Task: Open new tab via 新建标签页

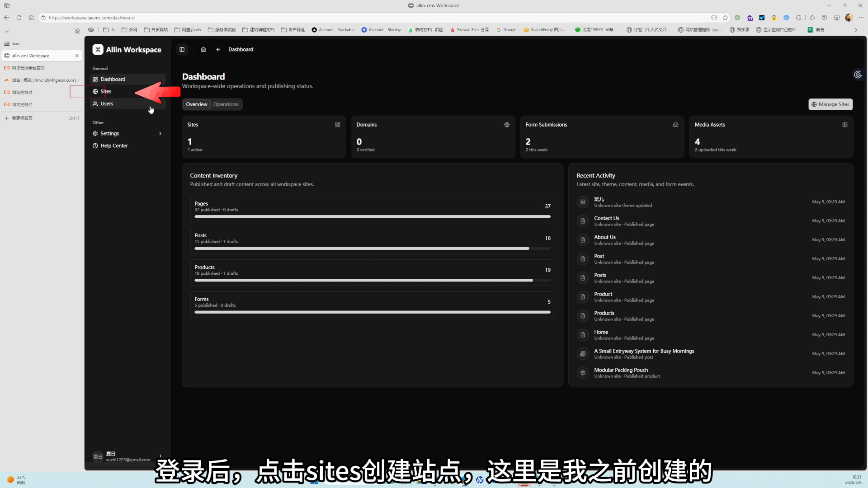Action: tap(42, 118)
